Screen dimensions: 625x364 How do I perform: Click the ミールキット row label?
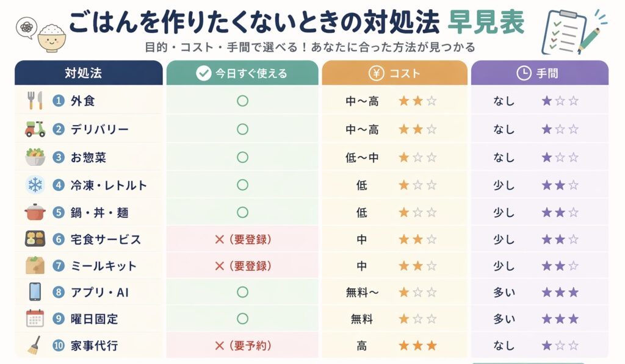[x=104, y=266]
